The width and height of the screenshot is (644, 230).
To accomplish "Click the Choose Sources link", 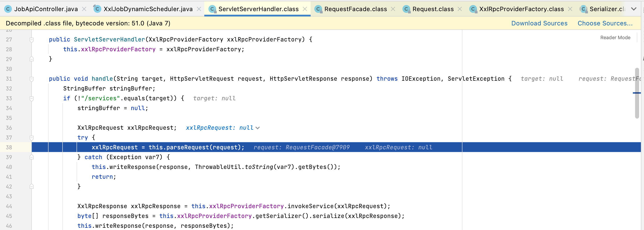I will pos(605,23).
